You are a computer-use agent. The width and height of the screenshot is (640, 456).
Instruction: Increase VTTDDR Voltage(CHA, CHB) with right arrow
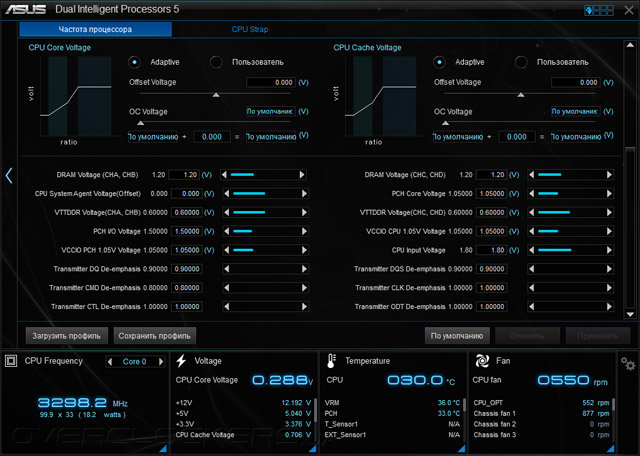pos(304,212)
